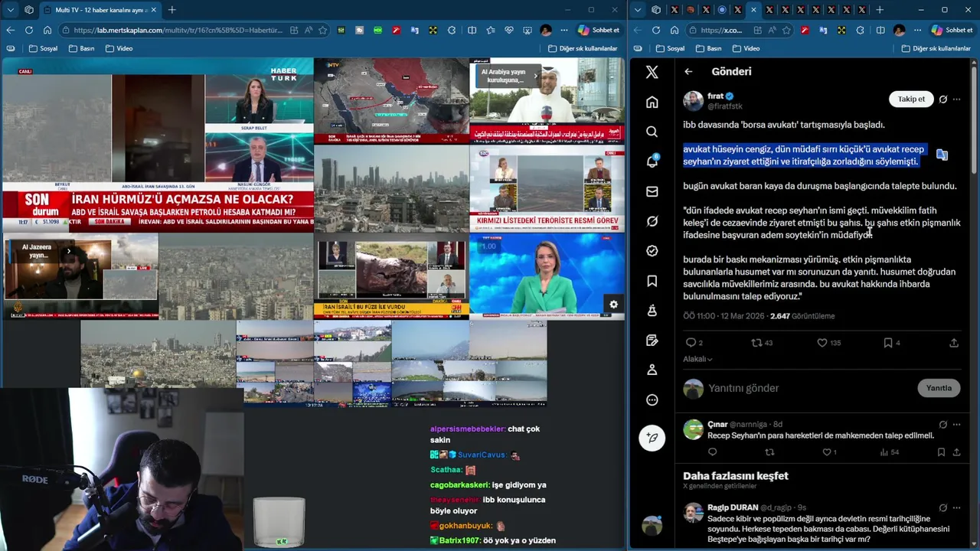Follow fırat with Takip et button
Screen dimensions: 980x551
pyautogui.click(x=911, y=99)
